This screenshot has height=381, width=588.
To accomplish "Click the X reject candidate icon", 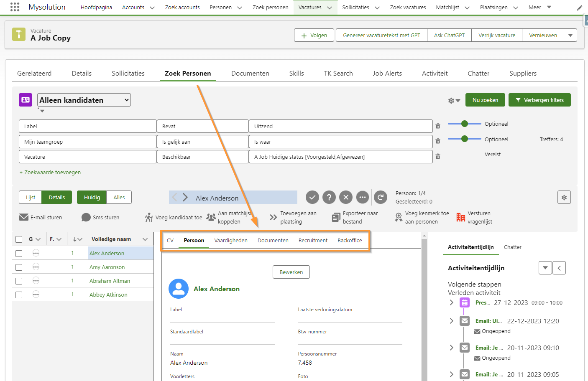I will [346, 197].
